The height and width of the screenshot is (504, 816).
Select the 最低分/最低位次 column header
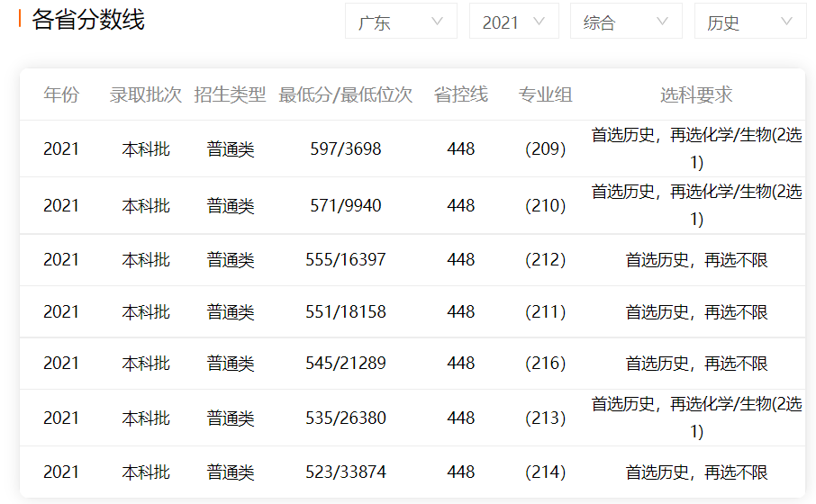tap(346, 94)
